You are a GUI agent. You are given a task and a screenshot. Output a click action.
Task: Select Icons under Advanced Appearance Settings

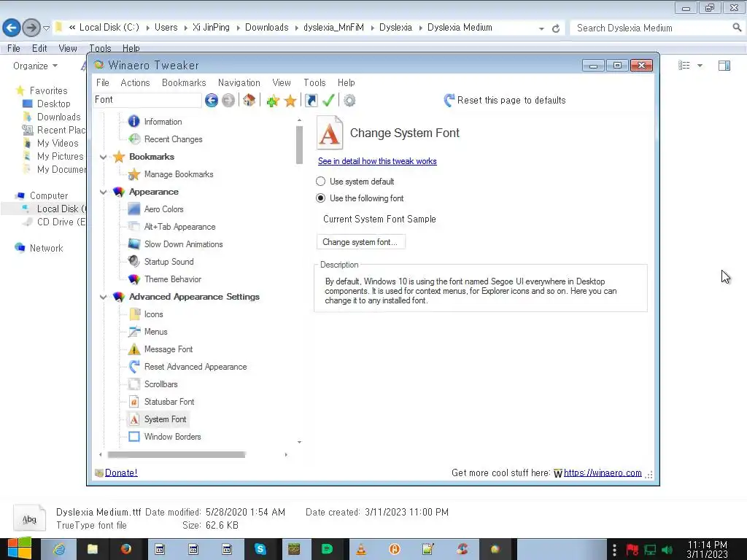153,314
